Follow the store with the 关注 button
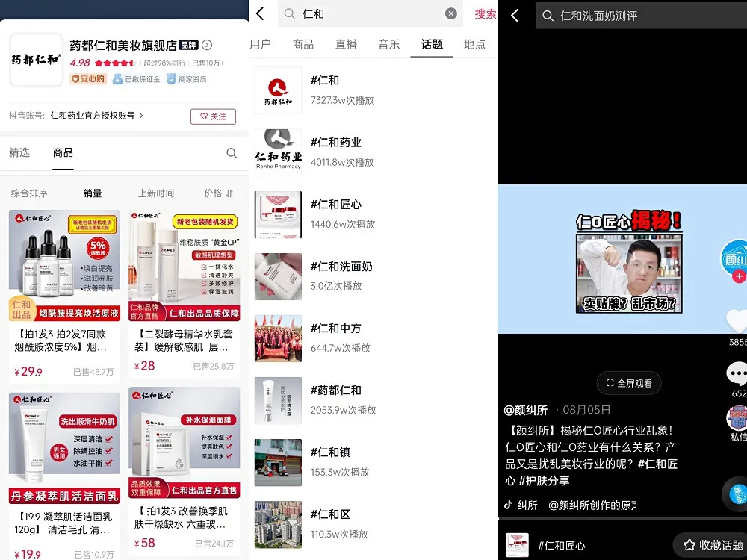 point(213,116)
